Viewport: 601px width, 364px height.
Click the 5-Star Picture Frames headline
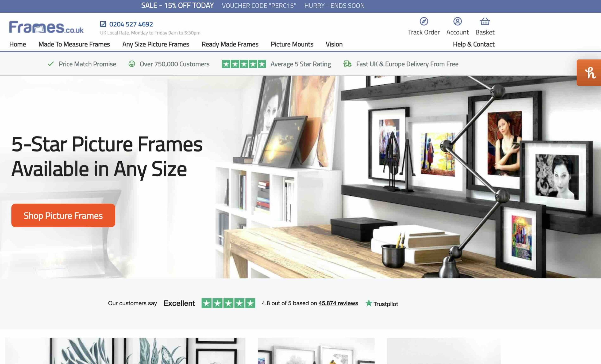click(x=107, y=157)
